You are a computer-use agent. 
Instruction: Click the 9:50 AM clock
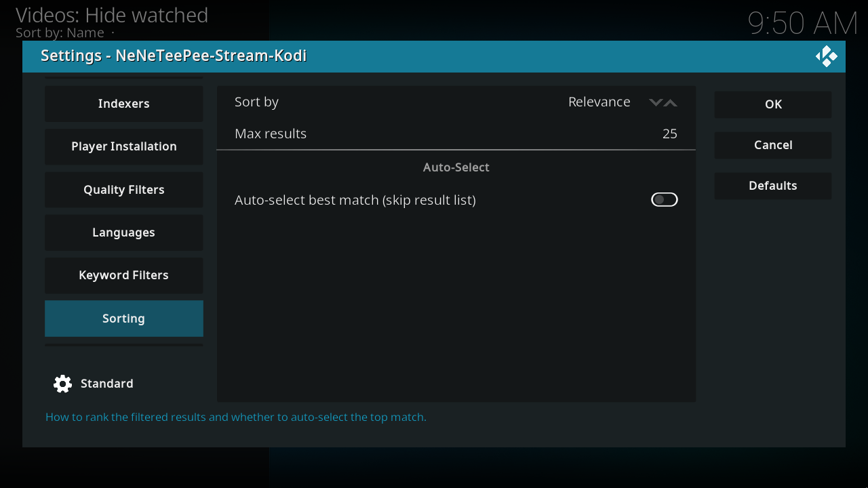[803, 23]
